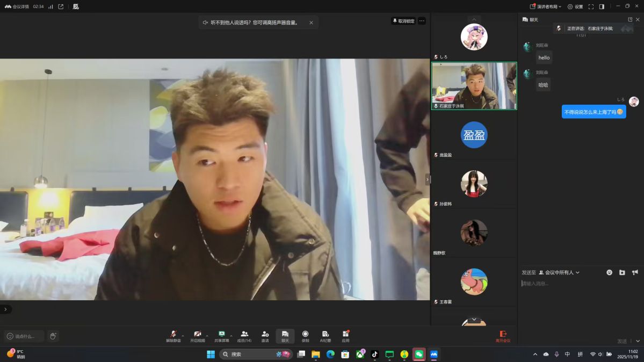Expand the 演讲者布局 layout dropdown

point(546,6)
